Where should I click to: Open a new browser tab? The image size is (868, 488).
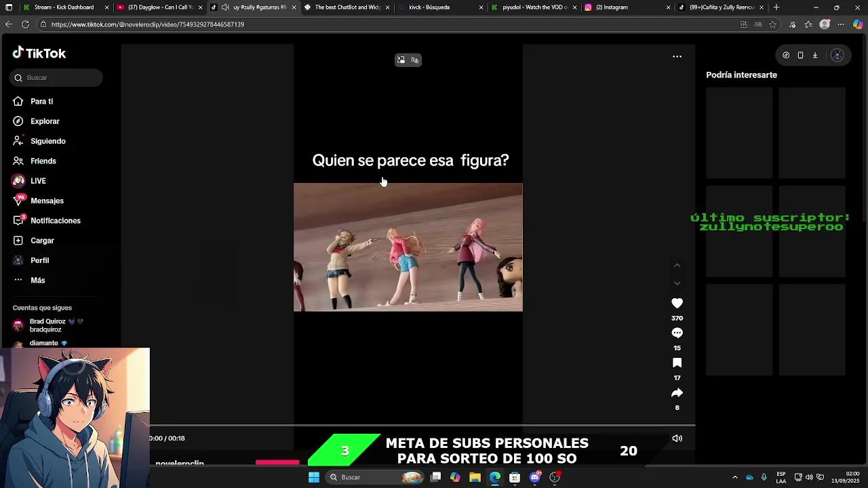[776, 7]
